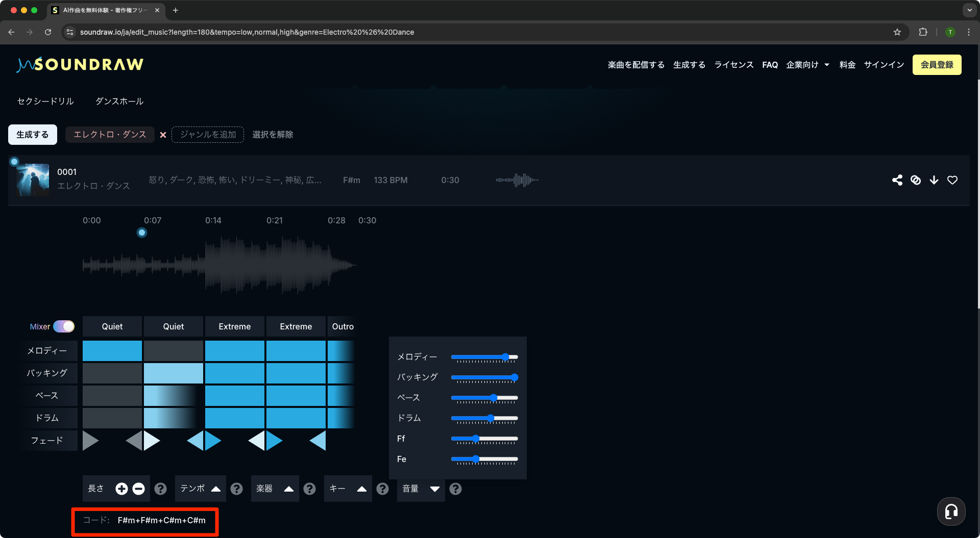The width and height of the screenshot is (980, 538).
Task: Open browser extensions puzzle icon
Action: [x=923, y=32]
